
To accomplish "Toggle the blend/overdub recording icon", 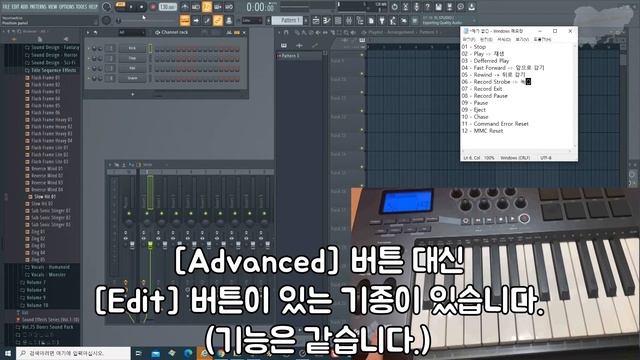I will point(218,7).
